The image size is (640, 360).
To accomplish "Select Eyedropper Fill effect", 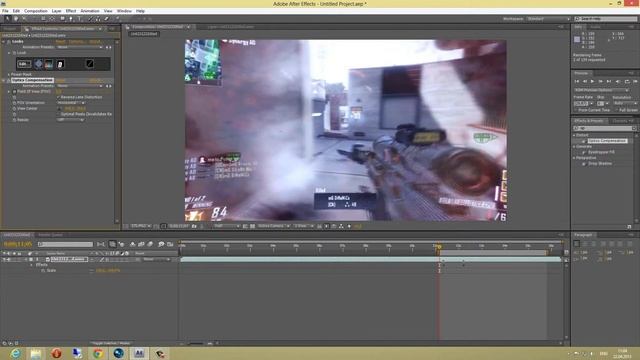I will [x=601, y=152].
